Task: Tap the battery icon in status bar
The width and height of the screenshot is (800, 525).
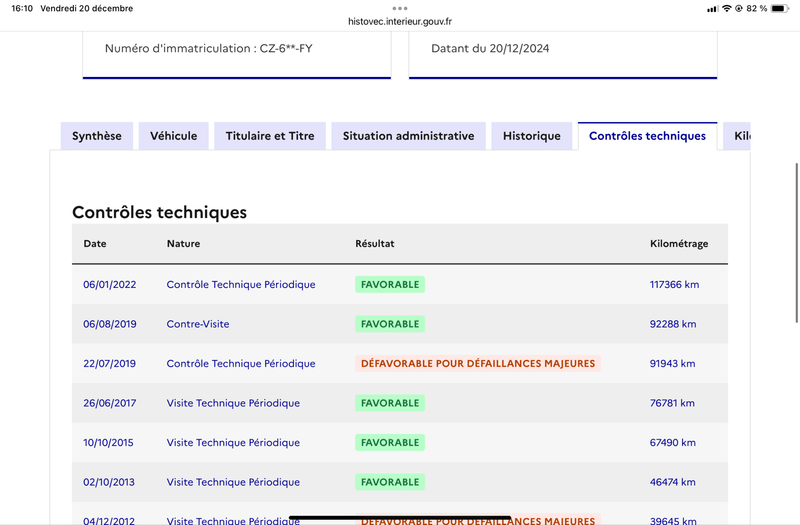Action: pos(780,8)
